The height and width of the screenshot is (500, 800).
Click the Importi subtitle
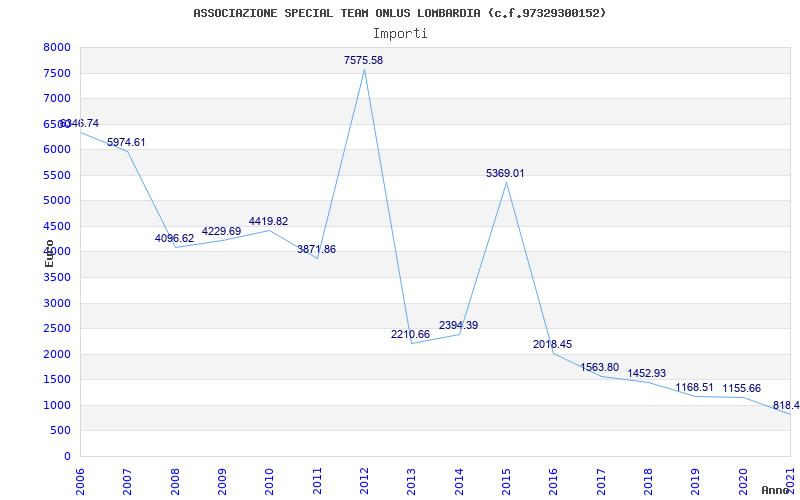[400, 34]
